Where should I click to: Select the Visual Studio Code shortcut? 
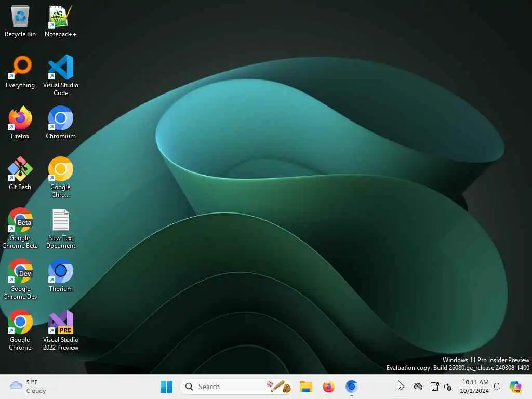61,75
